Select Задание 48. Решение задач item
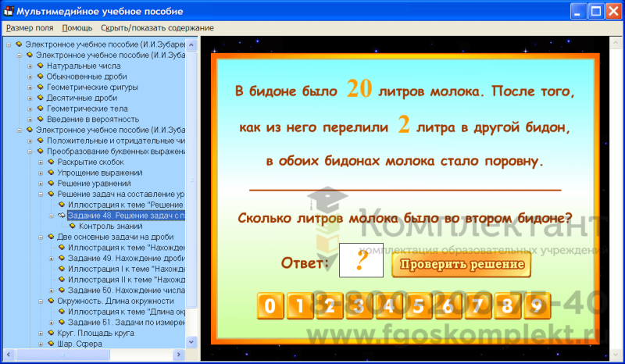 126,216
